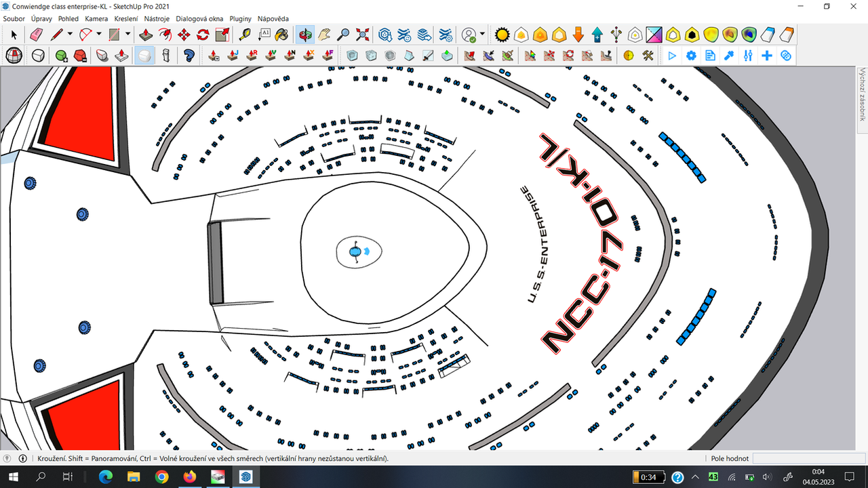This screenshot has height=488, width=868.
Task: Select Round Push Pull icon with R
Action: point(252,56)
